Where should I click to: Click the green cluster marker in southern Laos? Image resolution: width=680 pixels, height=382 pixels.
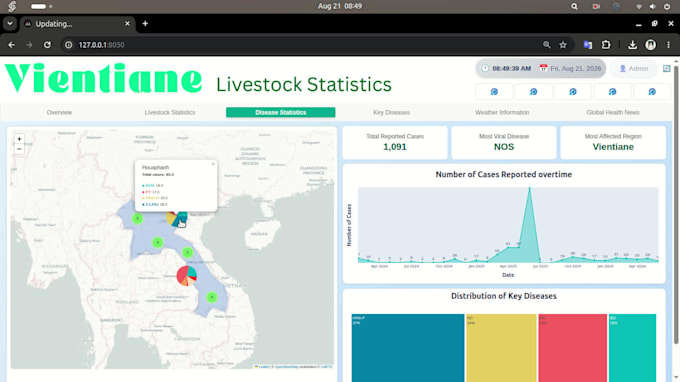click(x=212, y=297)
